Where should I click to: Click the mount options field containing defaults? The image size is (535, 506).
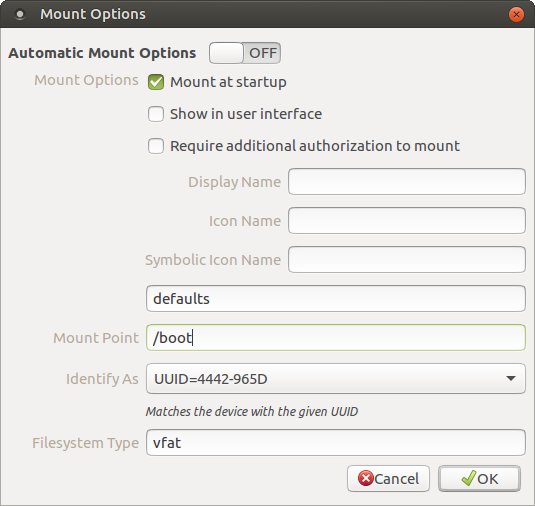336,299
